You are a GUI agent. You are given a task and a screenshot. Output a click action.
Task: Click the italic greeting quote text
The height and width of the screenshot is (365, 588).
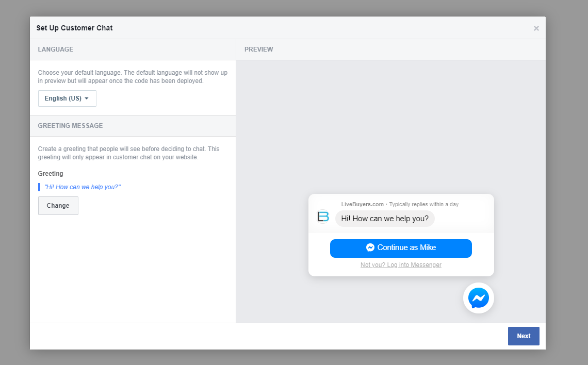click(83, 187)
